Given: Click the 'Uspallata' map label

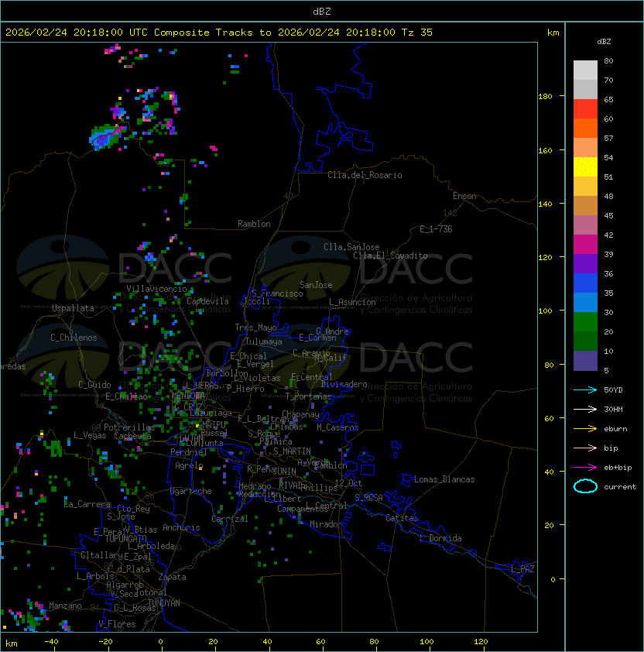Looking at the screenshot, I should click(x=73, y=308).
